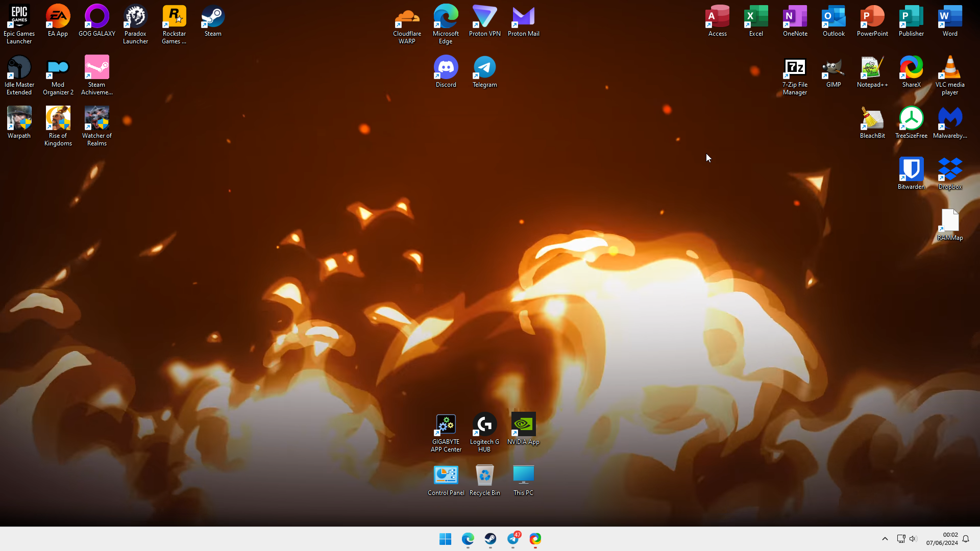Viewport: 980px width, 551px height.
Task: Click the Malwarebytes desktop icon
Action: (x=950, y=122)
